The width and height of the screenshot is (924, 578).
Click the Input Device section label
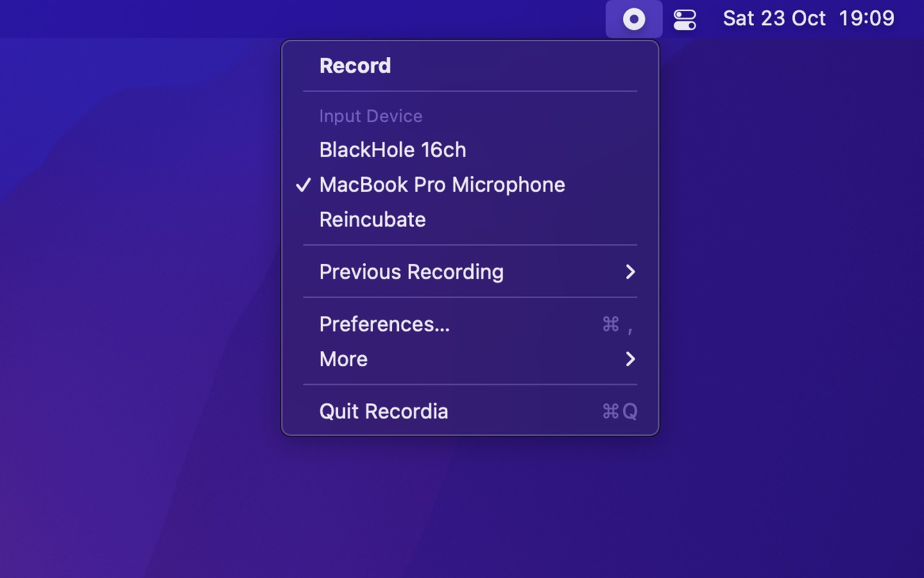point(371,116)
